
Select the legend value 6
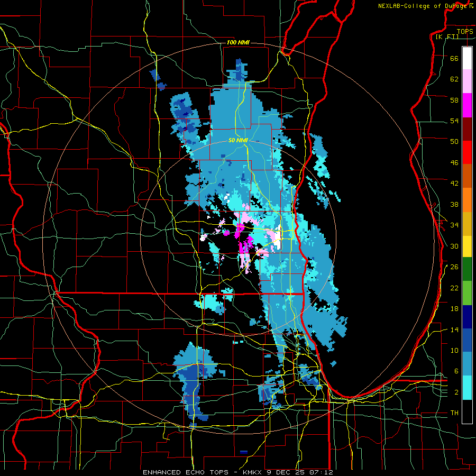pos(456,371)
